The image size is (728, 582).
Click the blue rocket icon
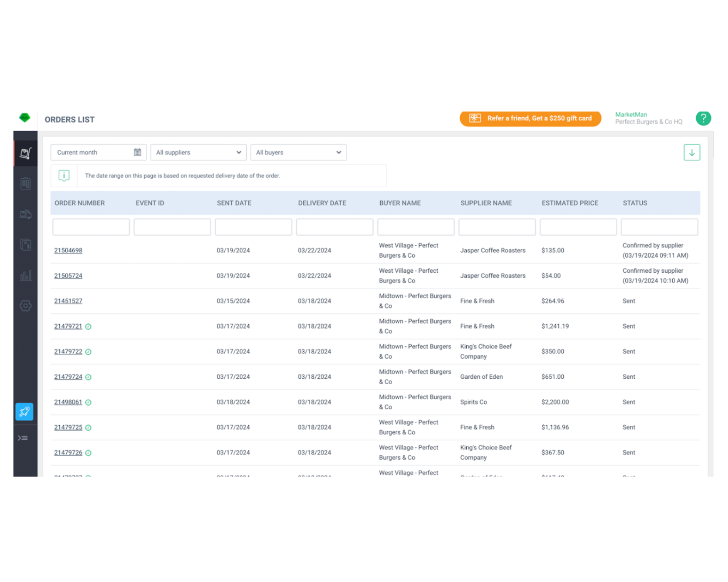coord(25,412)
